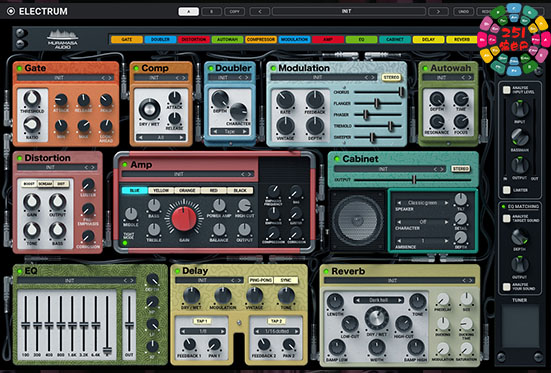This screenshot has height=373, width=551.
Task: Open the Cabinet Character selector
Action: pos(422,222)
